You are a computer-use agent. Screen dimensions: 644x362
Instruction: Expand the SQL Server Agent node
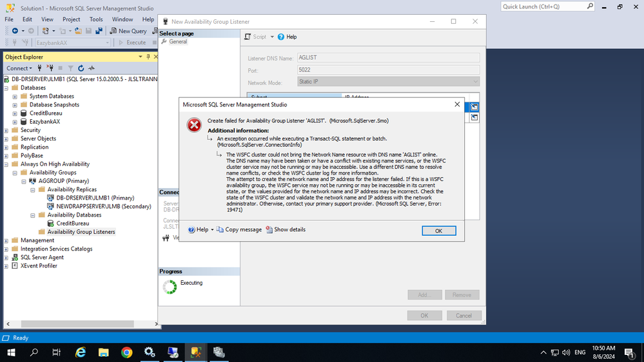click(x=6, y=258)
